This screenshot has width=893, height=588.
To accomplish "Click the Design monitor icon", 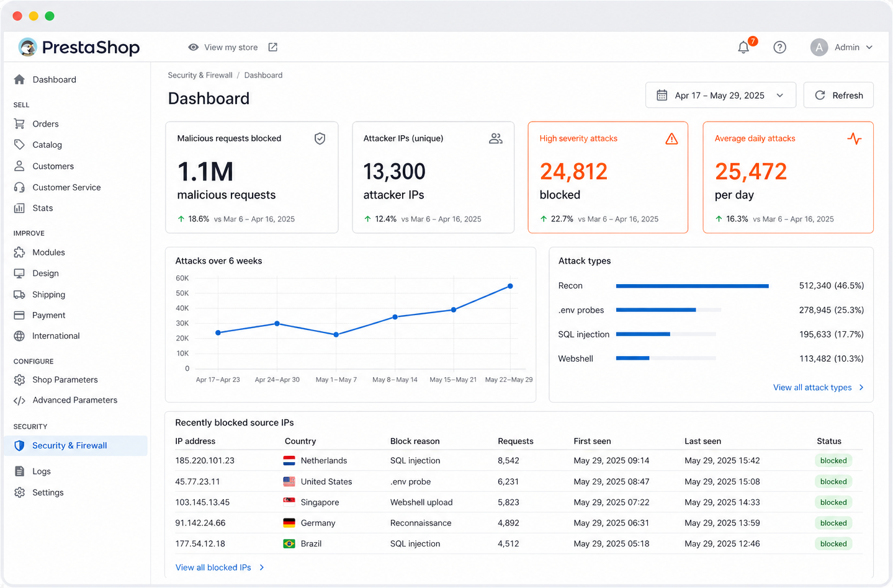I will pyautogui.click(x=19, y=273).
